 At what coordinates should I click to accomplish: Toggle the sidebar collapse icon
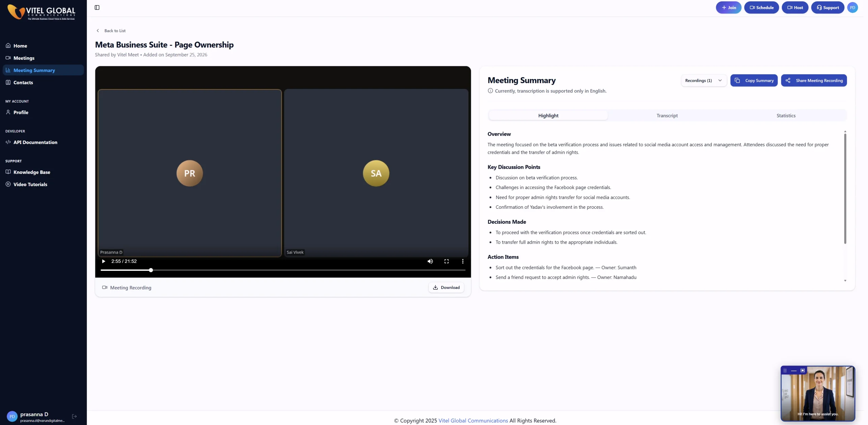click(97, 7)
